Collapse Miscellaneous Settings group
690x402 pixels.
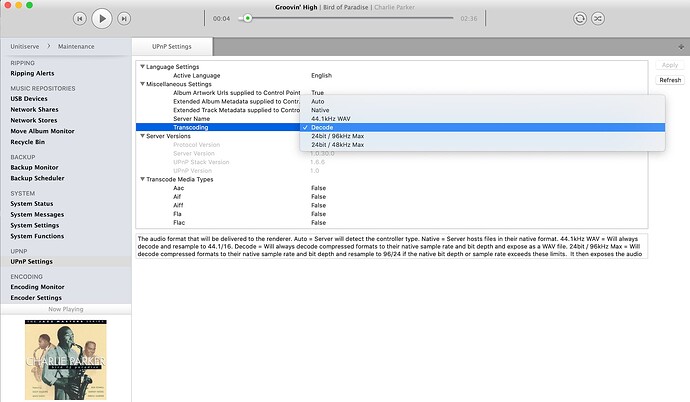142,84
